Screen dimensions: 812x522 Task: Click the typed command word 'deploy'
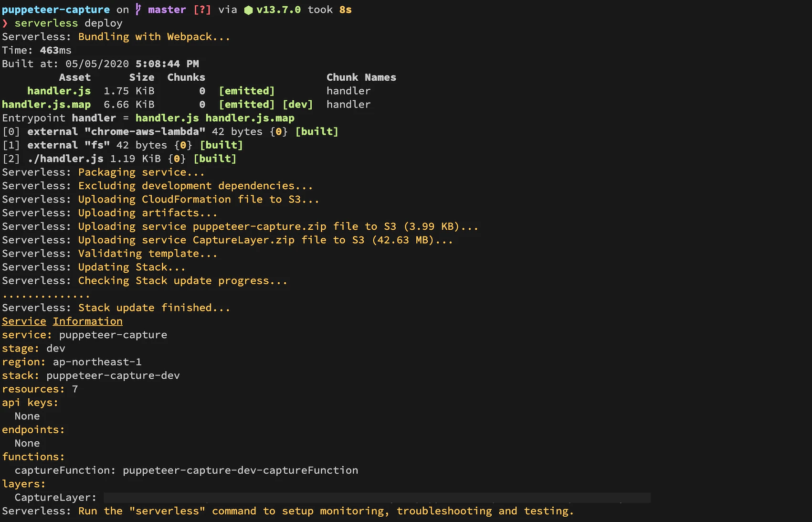click(x=104, y=23)
